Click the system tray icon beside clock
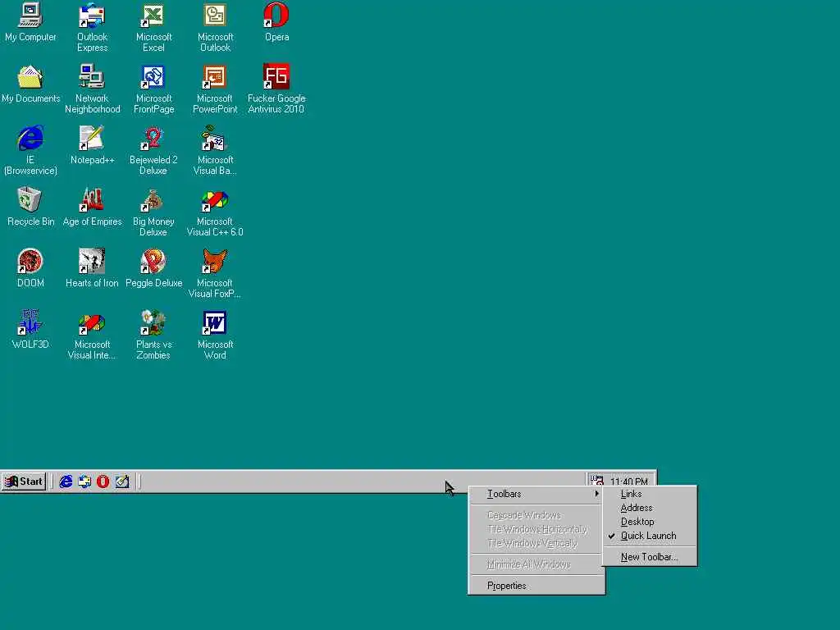840x630 pixels. point(597,481)
